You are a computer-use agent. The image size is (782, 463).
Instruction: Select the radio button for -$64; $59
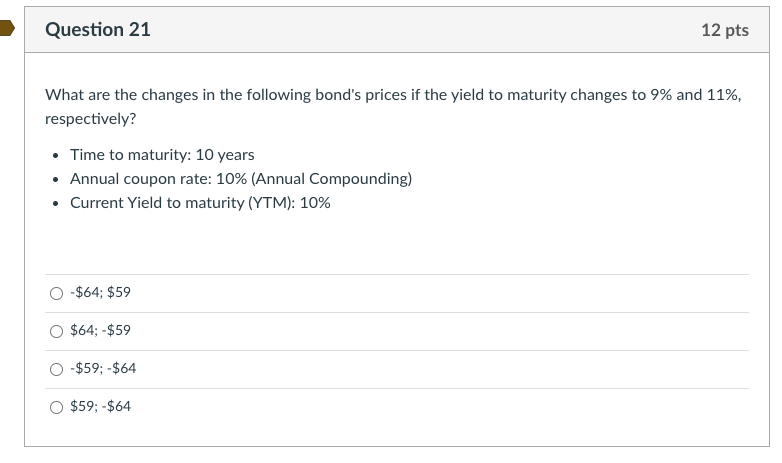[x=55, y=293]
